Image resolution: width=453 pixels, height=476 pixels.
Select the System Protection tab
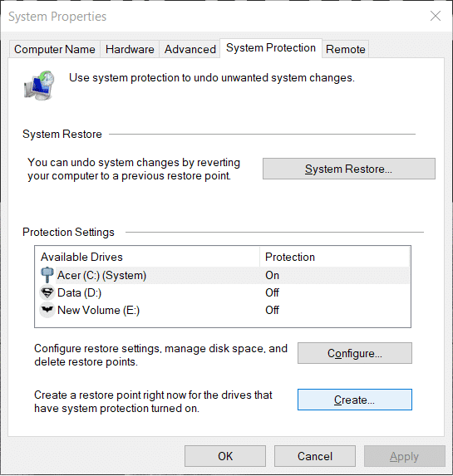point(271,48)
